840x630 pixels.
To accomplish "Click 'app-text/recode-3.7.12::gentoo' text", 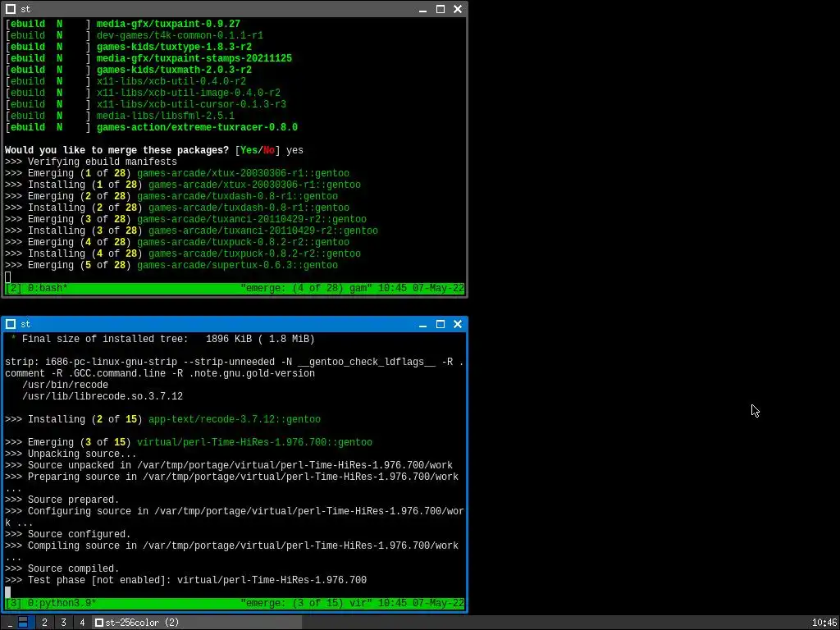I will pos(234,419).
